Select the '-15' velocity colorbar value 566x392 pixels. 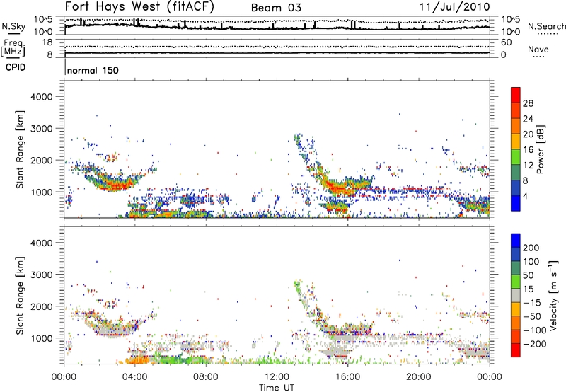(532, 303)
